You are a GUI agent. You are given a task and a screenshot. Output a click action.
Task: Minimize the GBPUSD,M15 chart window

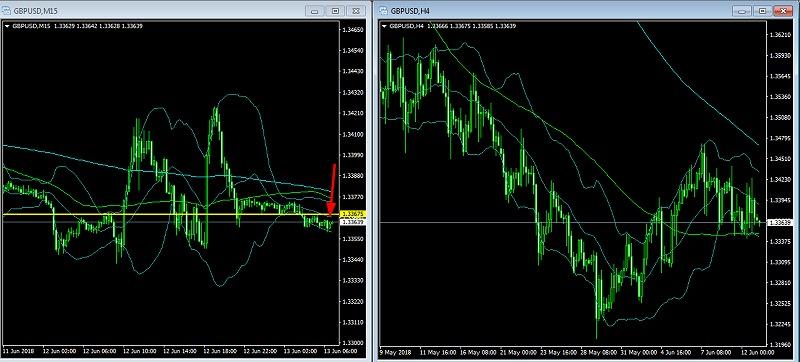[315, 11]
